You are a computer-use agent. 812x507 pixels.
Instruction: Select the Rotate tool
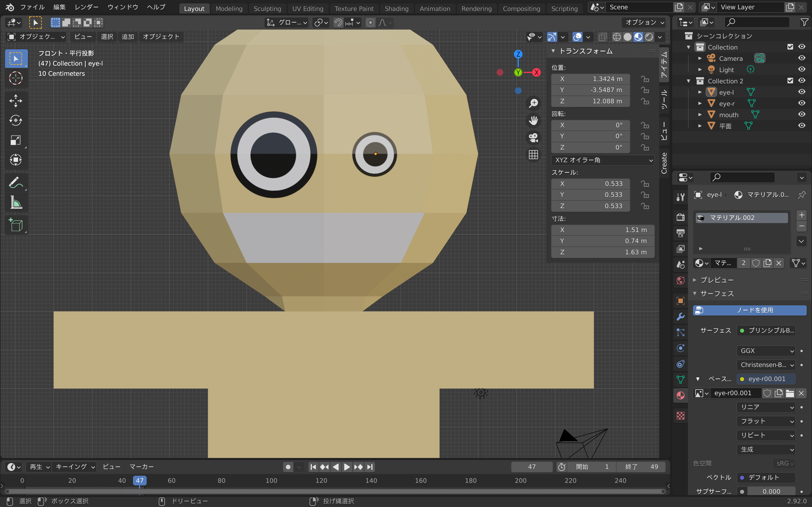[x=16, y=120]
